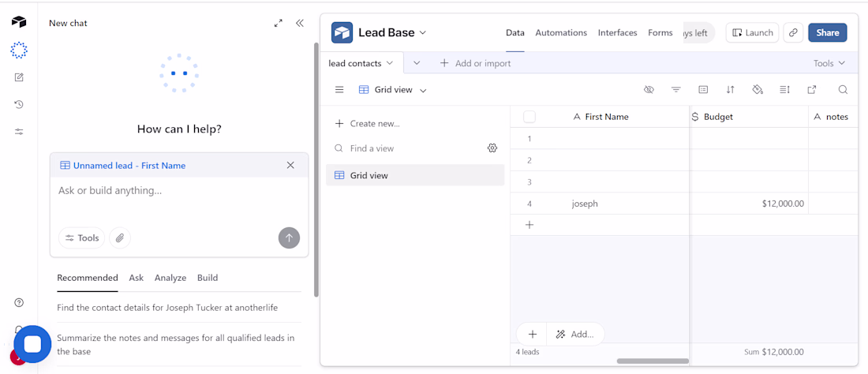Image resolution: width=868 pixels, height=374 pixels.
Task: Tick the select-all checkbox in header row
Action: [529, 117]
